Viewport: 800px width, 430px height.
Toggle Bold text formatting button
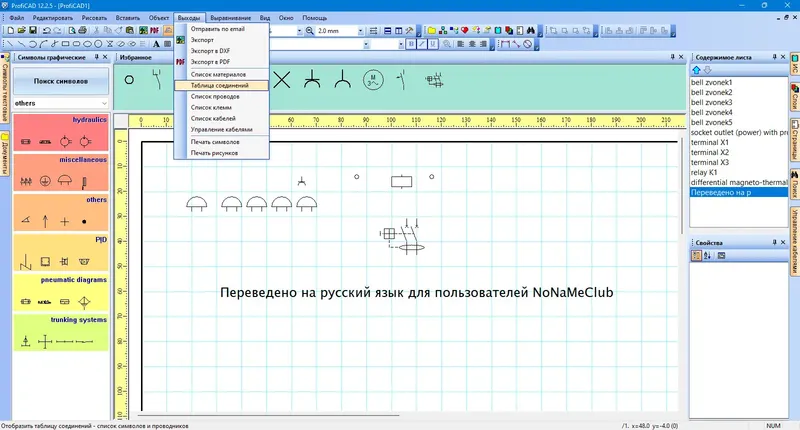pyautogui.click(x=411, y=44)
